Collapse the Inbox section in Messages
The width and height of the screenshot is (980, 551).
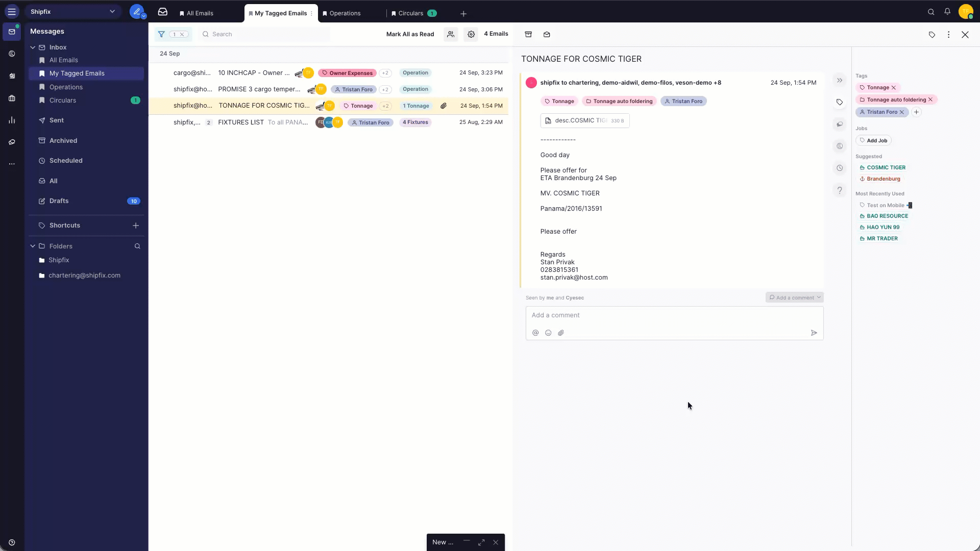(x=33, y=47)
